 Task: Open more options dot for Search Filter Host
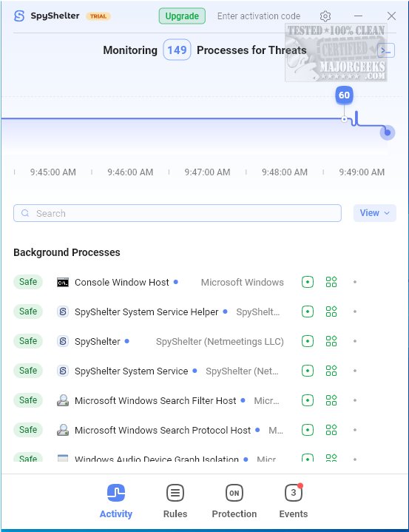[355, 400]
